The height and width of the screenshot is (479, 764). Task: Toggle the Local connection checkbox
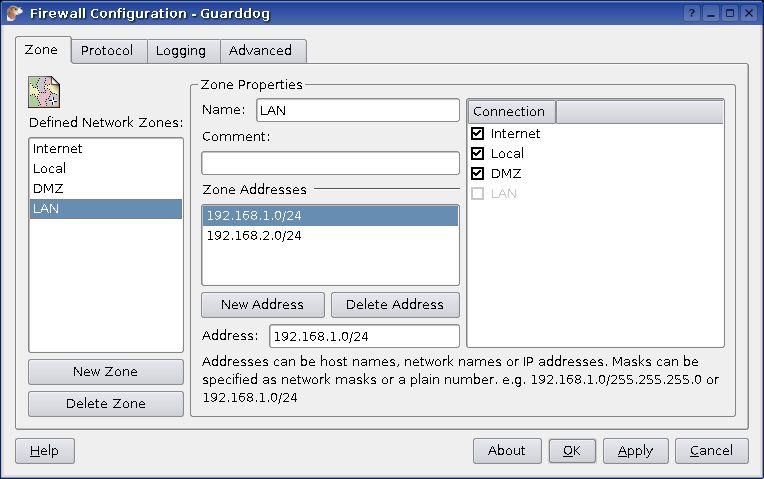(x=478, y=154)
